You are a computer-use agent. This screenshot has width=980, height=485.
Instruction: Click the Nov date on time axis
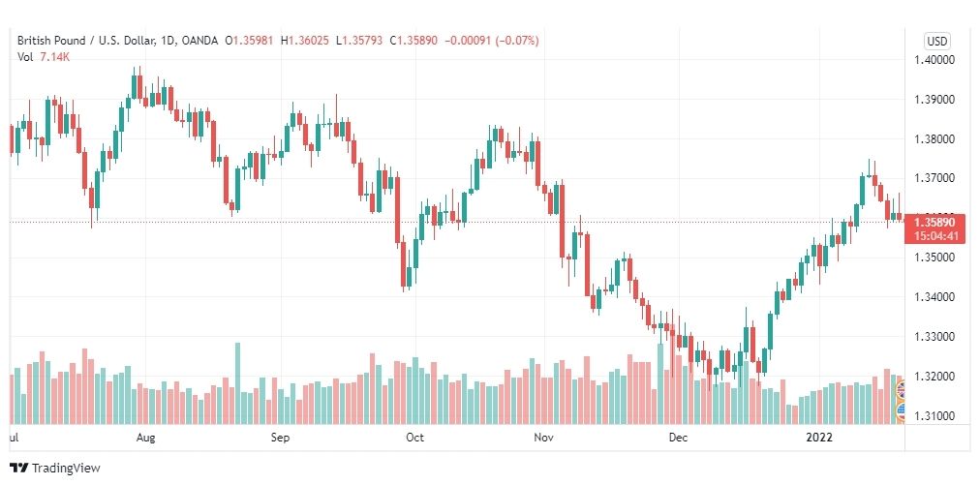(x=544, y=438)
